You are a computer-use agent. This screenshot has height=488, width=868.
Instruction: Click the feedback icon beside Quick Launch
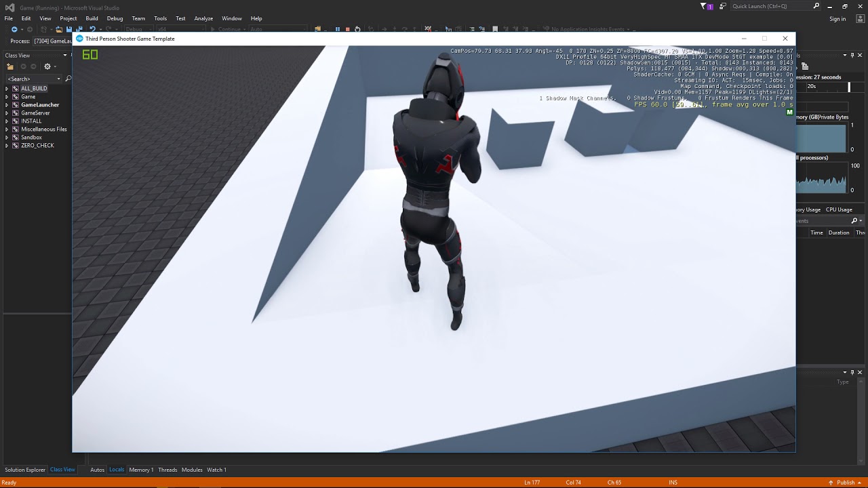tap(723, 6)
